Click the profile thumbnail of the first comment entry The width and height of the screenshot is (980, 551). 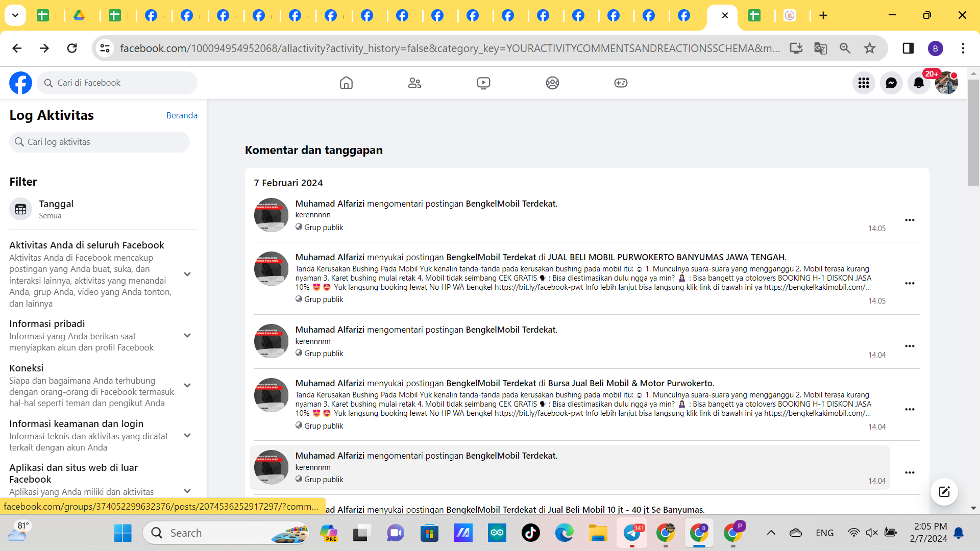271,215
